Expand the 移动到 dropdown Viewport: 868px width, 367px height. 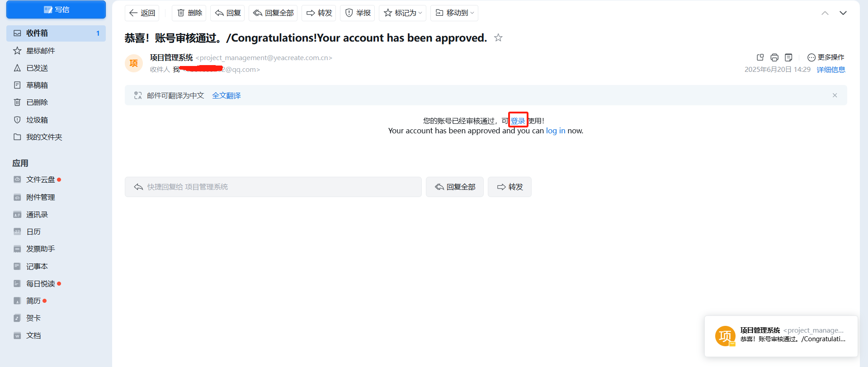(x=454, y=13)
